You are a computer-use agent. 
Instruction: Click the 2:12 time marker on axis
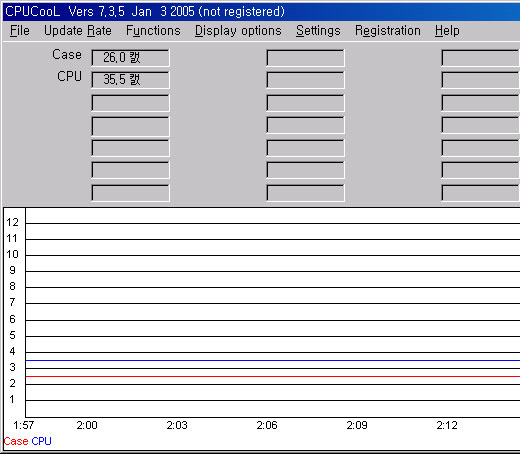pyautogui.click(x=447, y=425)
